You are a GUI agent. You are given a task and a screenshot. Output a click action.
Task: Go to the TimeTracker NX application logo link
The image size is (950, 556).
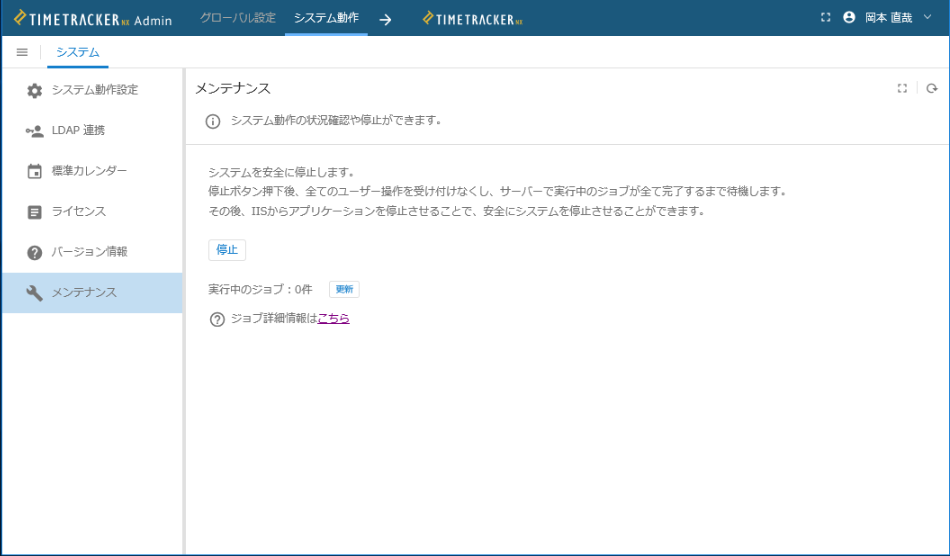(x=472, y=19)
